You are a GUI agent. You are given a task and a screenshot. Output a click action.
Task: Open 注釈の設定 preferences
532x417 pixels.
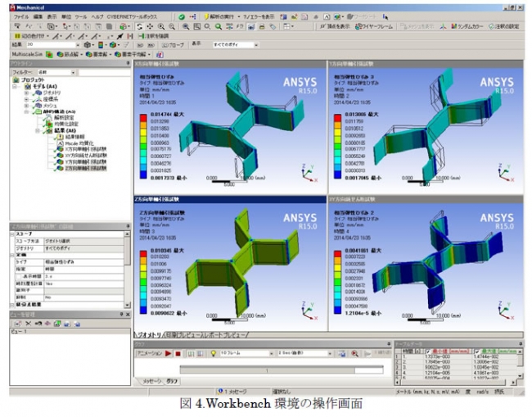(x=503, y=26)
